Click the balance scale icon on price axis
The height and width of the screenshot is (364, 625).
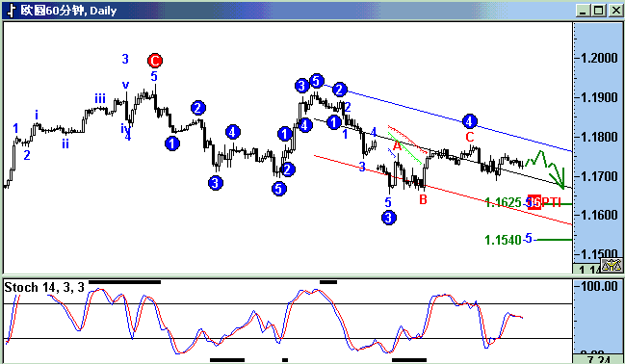pos(612,264)
